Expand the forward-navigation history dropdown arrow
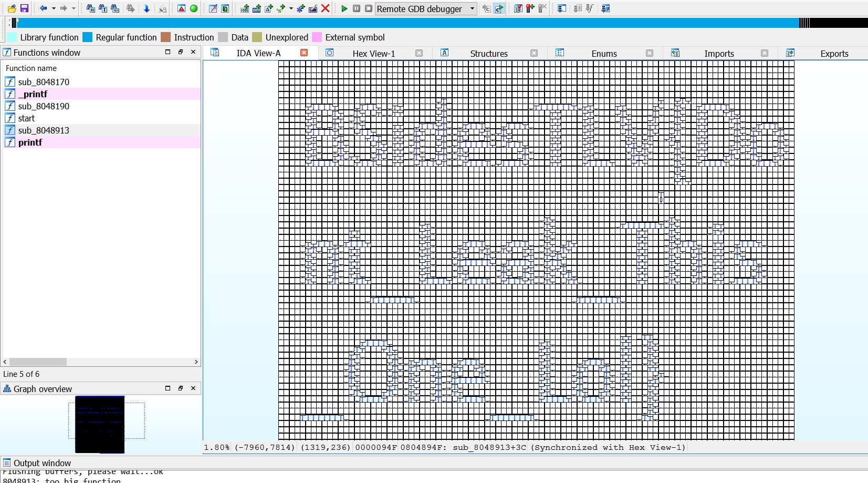Screen dimensions: 868x483 [74, 8]
